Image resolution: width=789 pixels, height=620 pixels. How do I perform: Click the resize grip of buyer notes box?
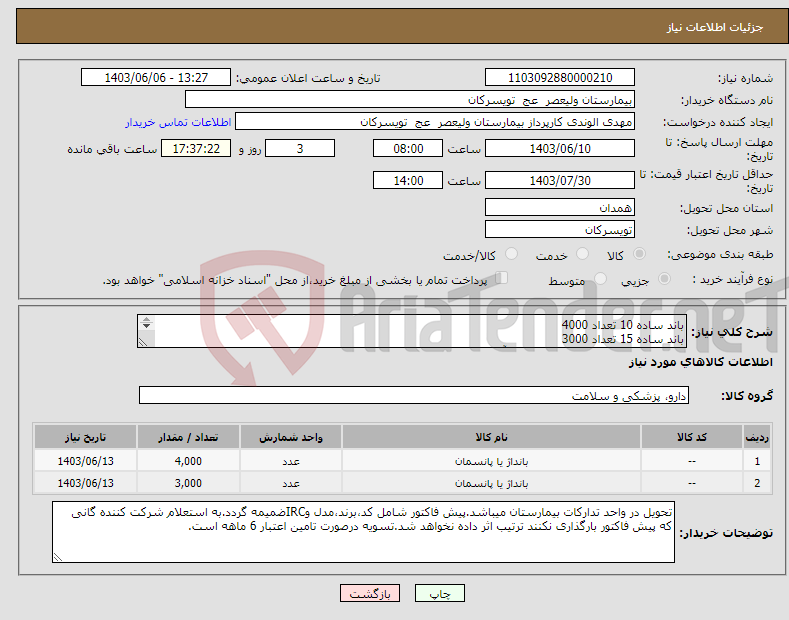coord(58,557)
